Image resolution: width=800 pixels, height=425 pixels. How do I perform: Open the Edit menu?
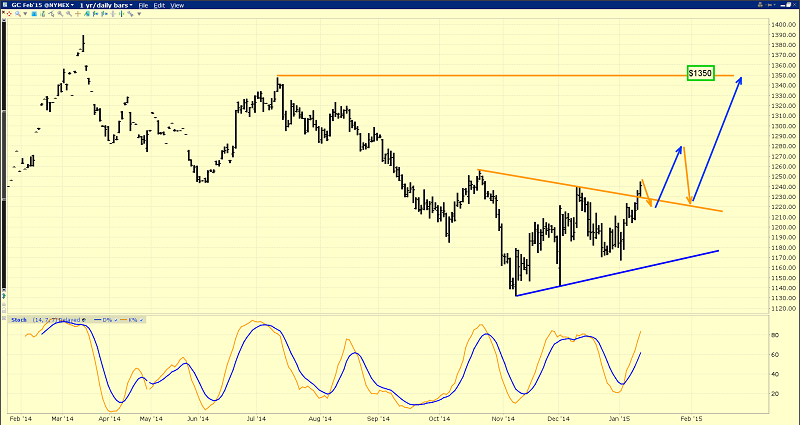click(159, 5)
